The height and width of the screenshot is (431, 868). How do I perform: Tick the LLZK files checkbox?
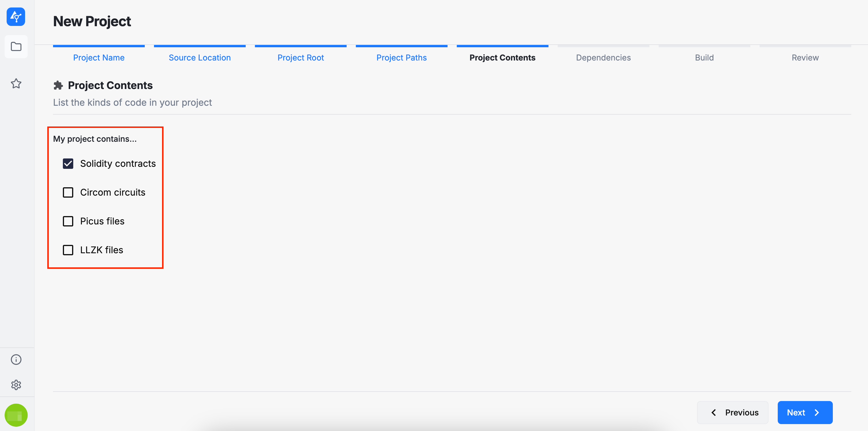(68, 250)
